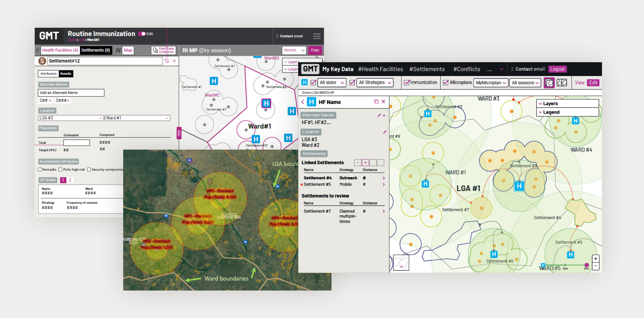Image resolution: width=644 pixels, height=318 pixels.
Task: Go back with the arrow beside HF Name
Action: (x=303, y=102)
